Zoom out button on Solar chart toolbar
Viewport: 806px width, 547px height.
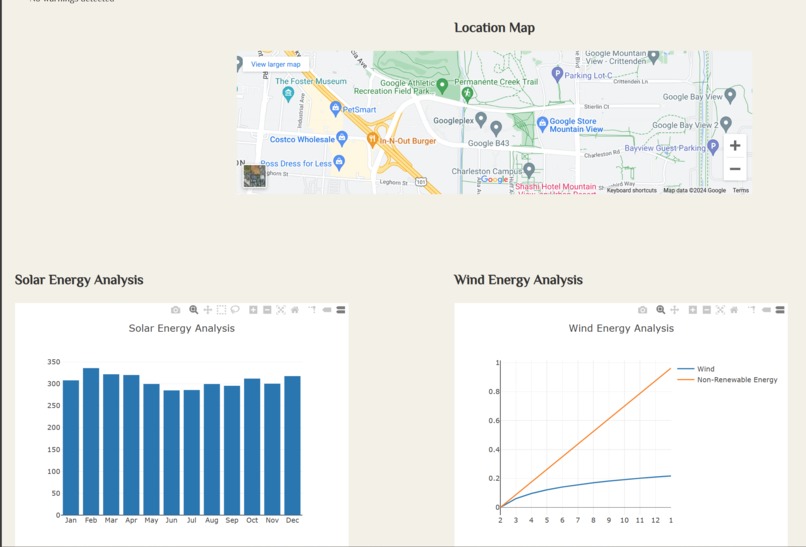click(x=267, y=310)
